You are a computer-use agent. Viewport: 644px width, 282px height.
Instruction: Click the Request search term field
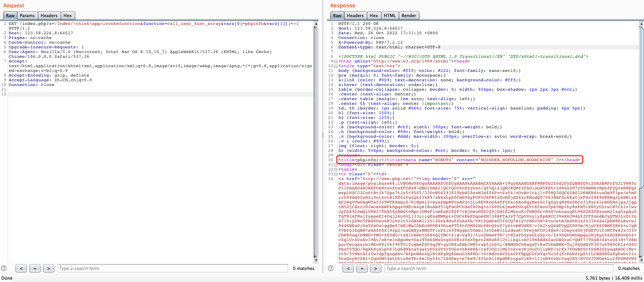[x=173, y=268]
